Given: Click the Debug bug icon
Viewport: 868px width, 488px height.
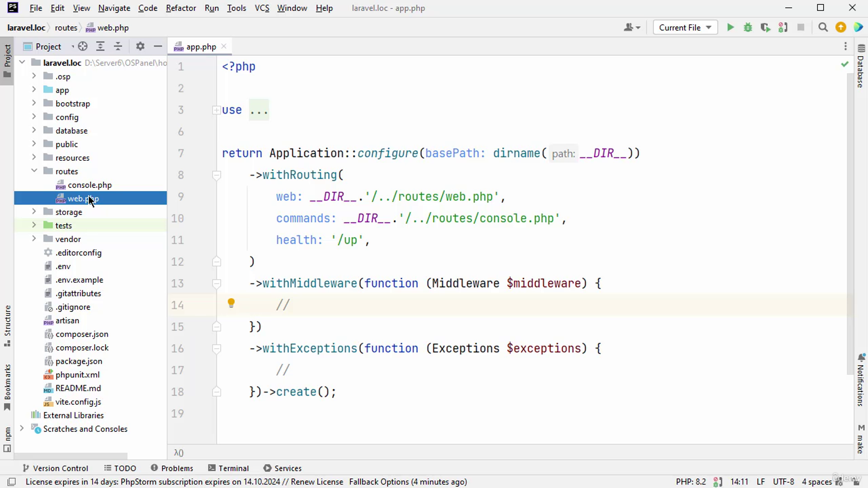Looking at the screenshot, I should 748,28.
